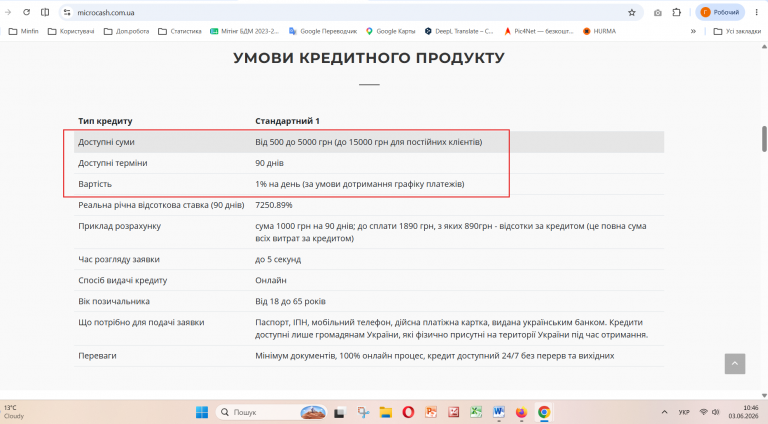Screen dimensions: 768x424
Task: Launch Opera browser from the taskbar
Action: click(408, 412)
